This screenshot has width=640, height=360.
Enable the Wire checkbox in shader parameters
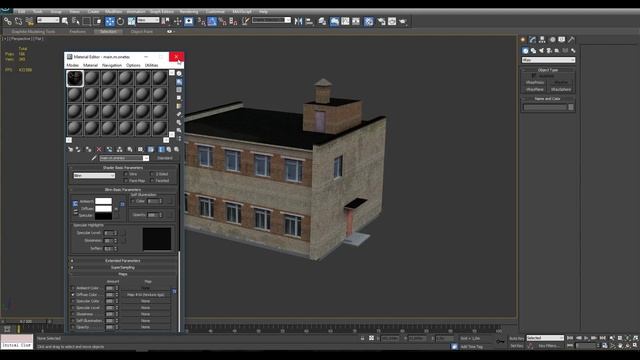126,174
